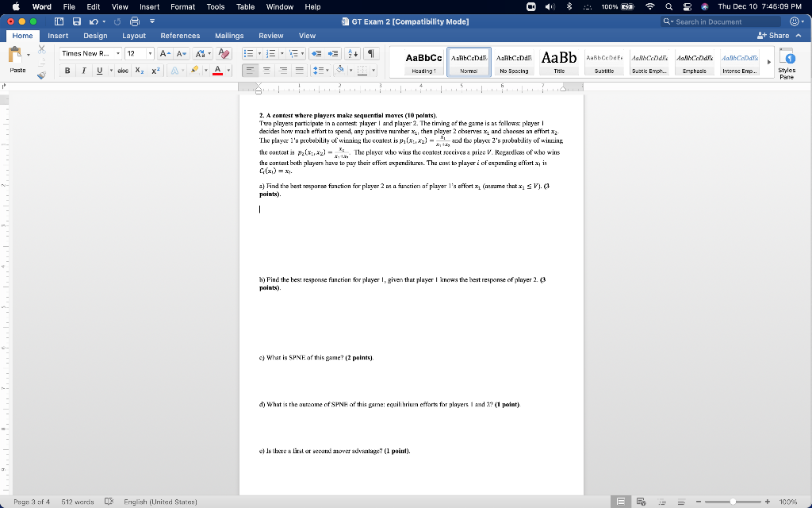This screenshot has width=812, height=508.
Task: Switch to Print Layout view in status bar
Action: point(620,502)
